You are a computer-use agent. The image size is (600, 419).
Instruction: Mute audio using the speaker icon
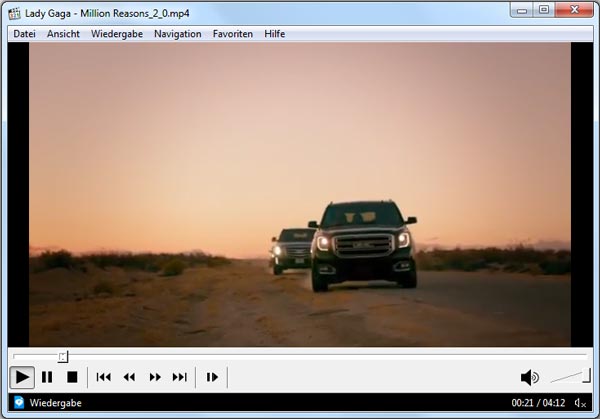point(529,377)
